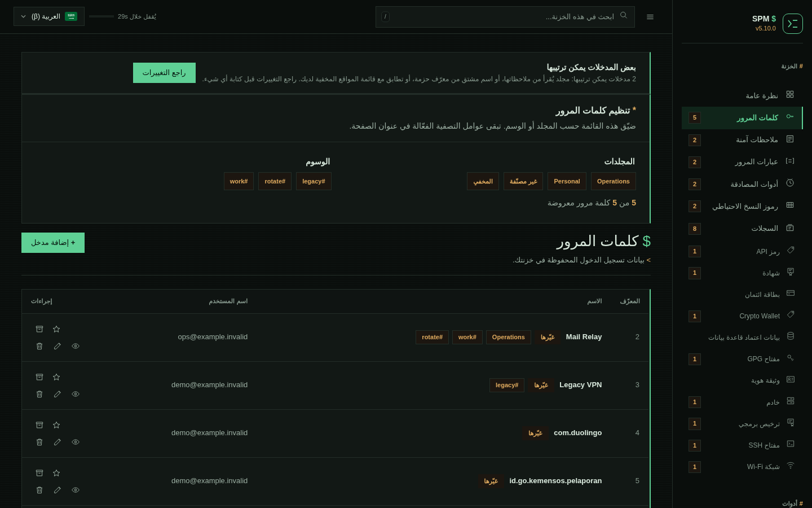Viewport: 812px width, 508px height.
Task: Archive the Legacy VPN entry
Action: (x=39, y=377)
